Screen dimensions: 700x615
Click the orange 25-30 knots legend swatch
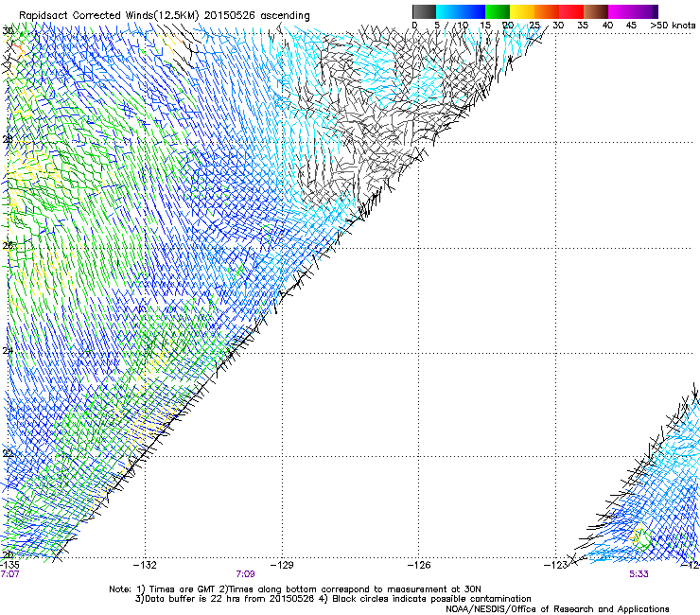[x=547, y=11]
